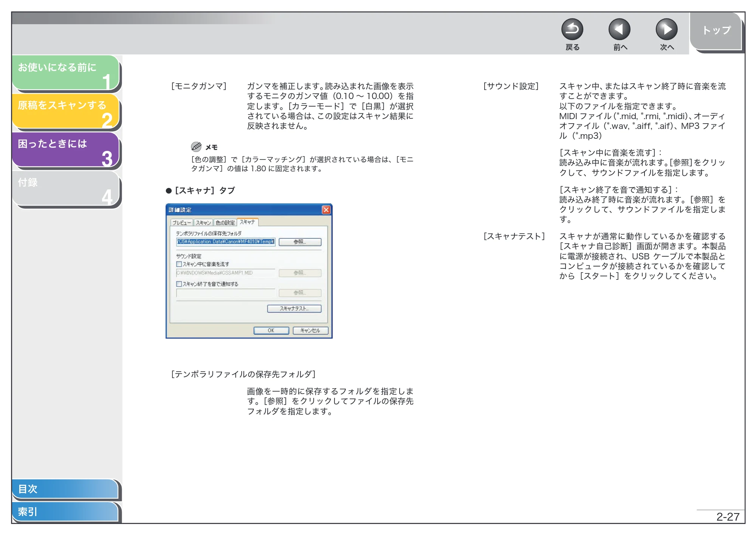Click 参照 beside CSSAMP1.MID path
The height and width of the screenshot is (535, 756).
(x=300, y=273)
